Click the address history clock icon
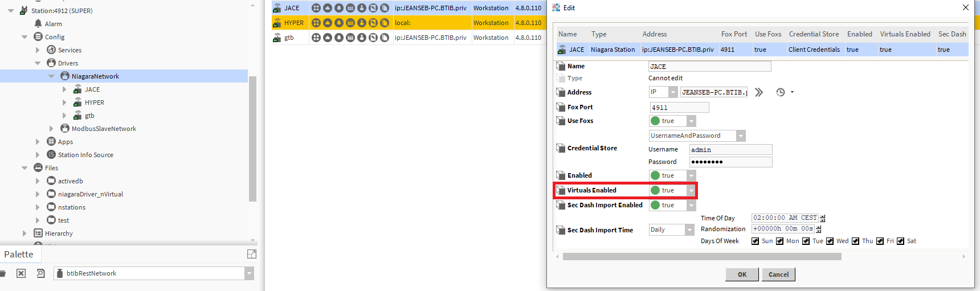This screenshot has height=291, width=980. 781,92
